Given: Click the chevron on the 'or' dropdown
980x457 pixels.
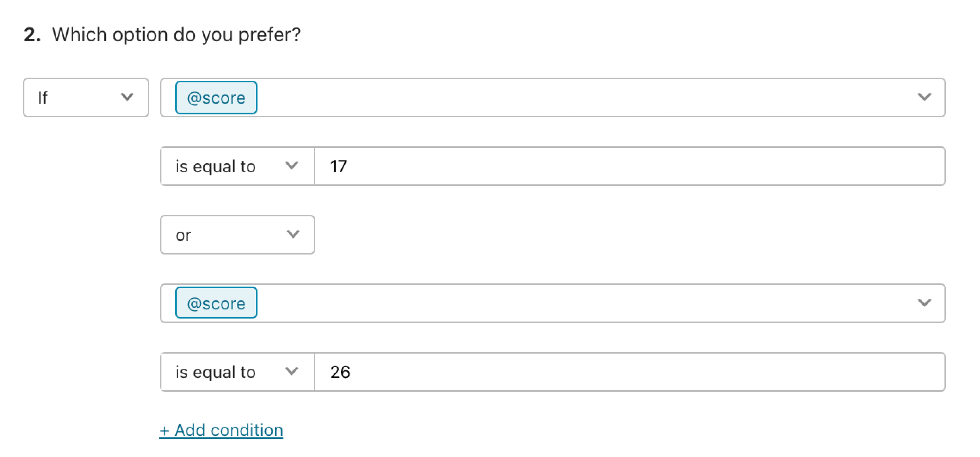Looking at the screenshot, I should click(x=293, y=234).
